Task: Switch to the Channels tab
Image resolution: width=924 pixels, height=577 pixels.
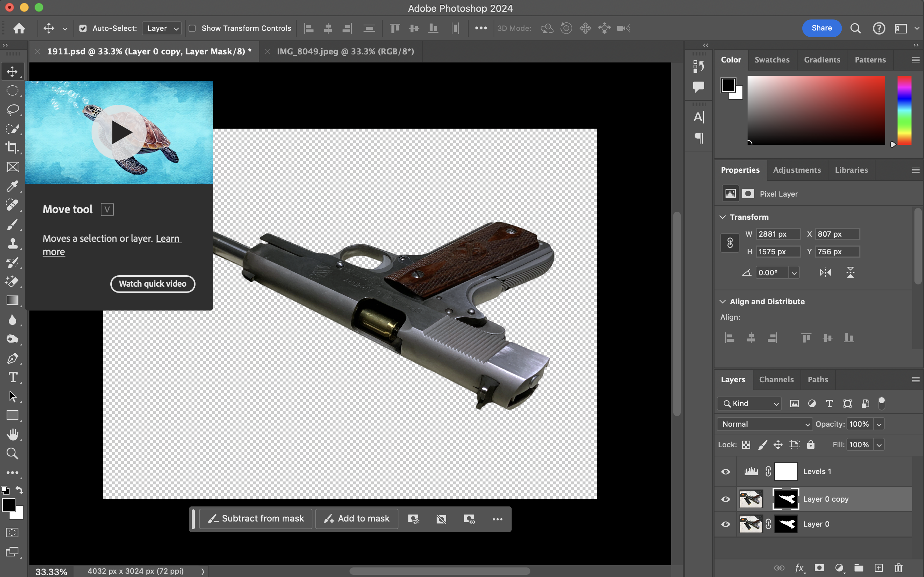Action: (x=776, y=379)
